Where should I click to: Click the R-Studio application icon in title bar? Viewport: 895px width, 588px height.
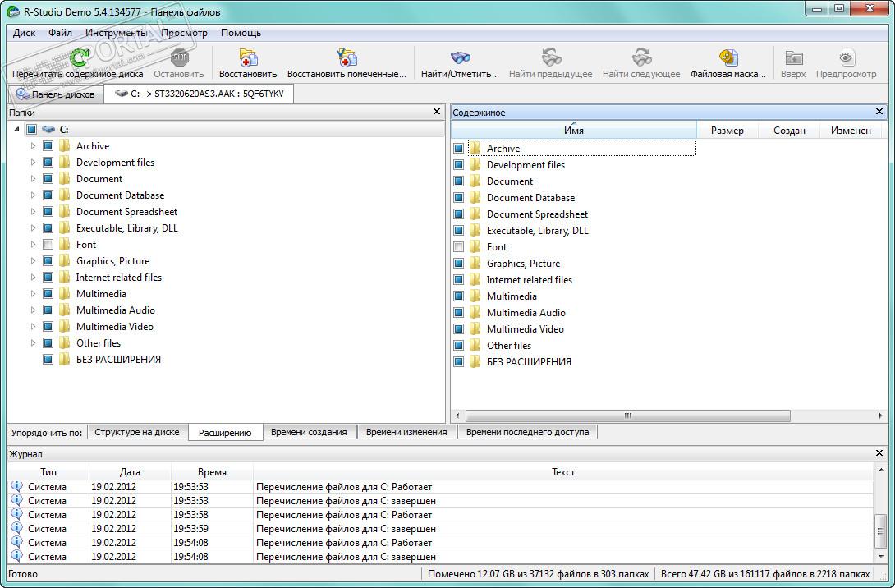coord(12,11)
